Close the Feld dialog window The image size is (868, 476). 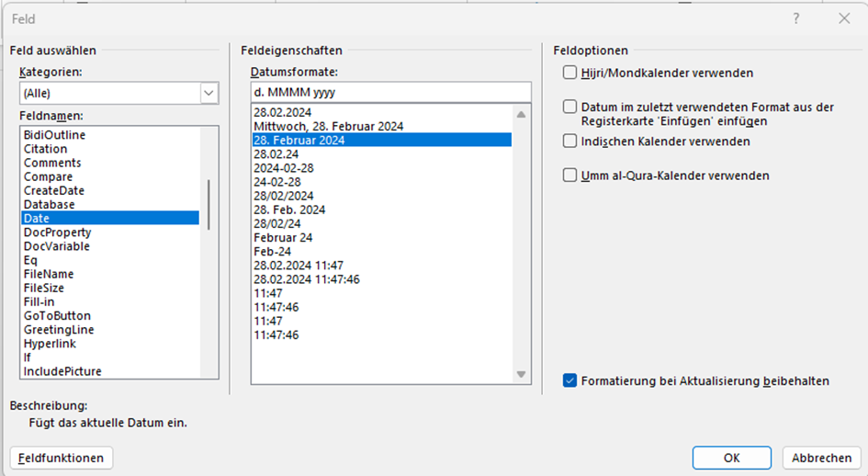(844, 18)
